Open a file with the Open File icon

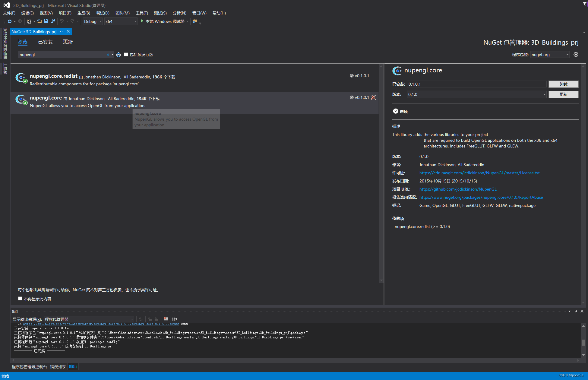pos(40,21)
